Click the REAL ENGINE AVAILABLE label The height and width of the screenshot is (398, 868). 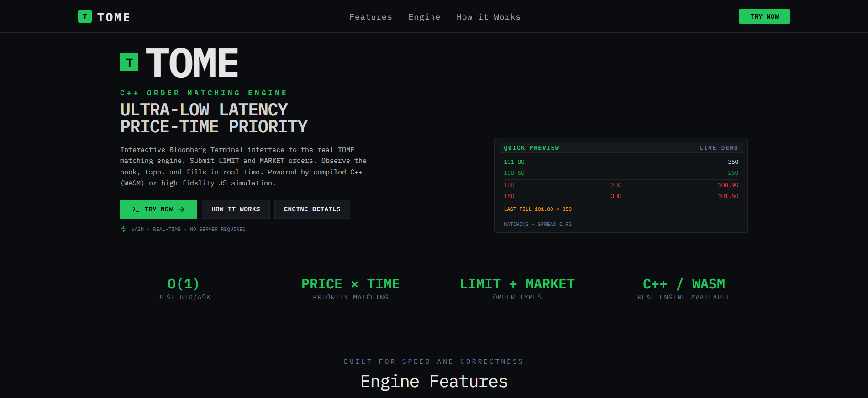pos(684,297)
